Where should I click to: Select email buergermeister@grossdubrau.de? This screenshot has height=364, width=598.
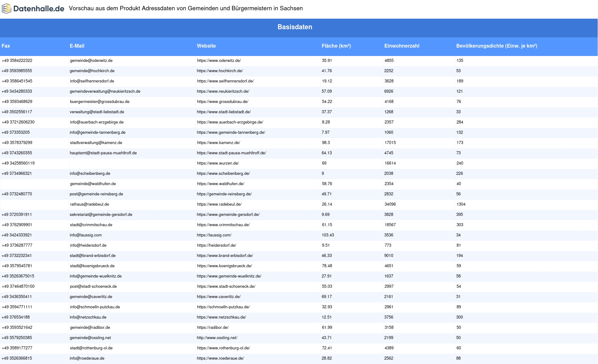tap(100, 102)
